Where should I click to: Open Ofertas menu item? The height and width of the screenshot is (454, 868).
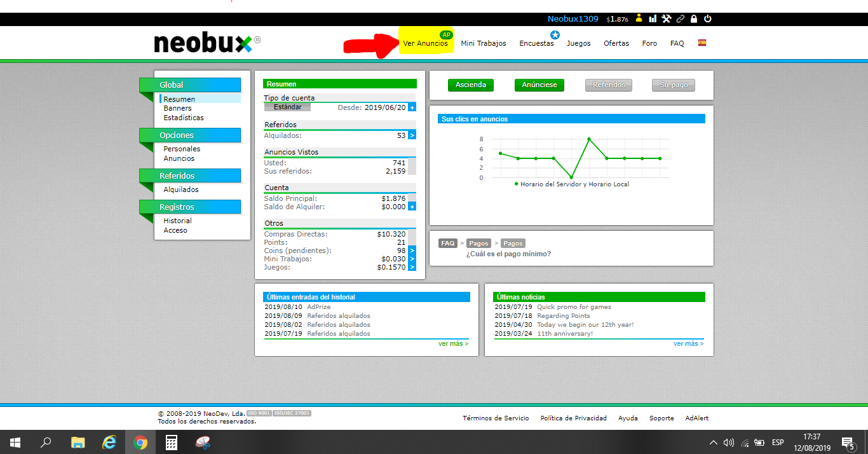click(616, 43)
